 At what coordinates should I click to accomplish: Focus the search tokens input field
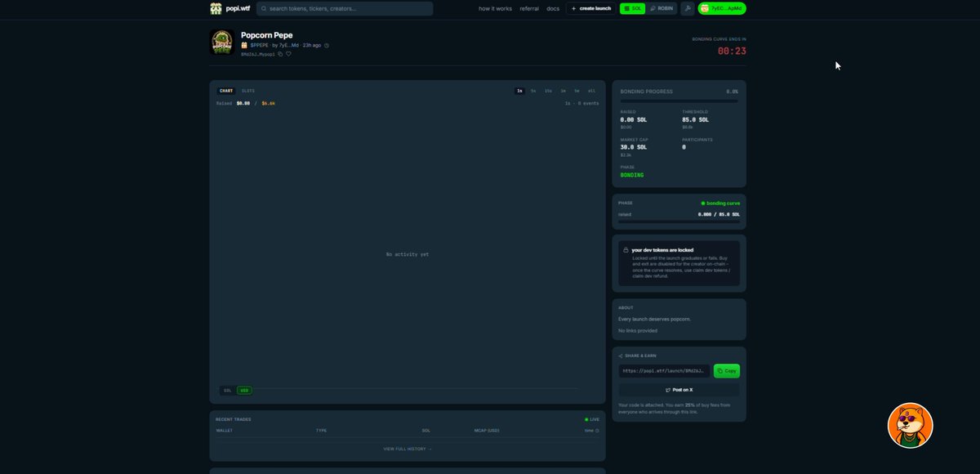(x=345, y=8)
